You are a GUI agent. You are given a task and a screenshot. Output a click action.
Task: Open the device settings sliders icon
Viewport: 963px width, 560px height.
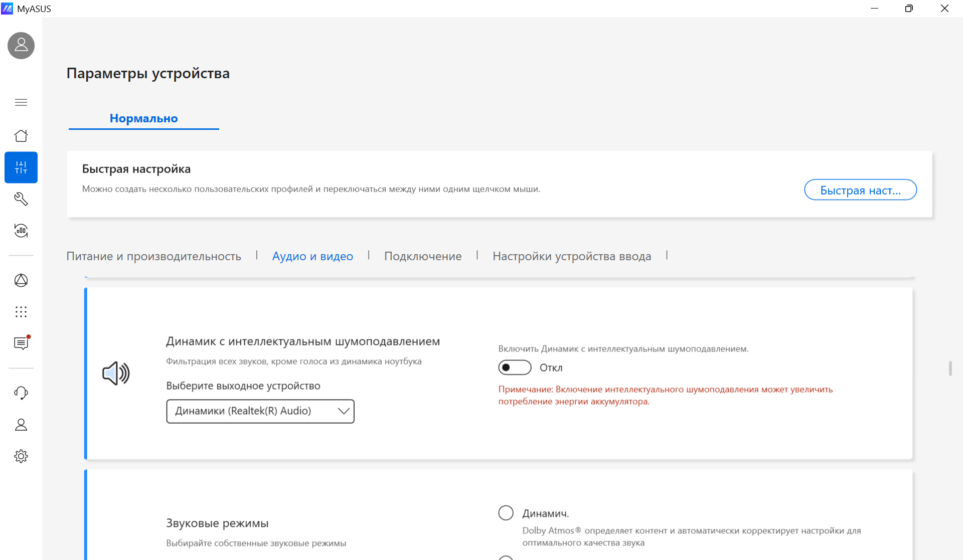point(21,167)
